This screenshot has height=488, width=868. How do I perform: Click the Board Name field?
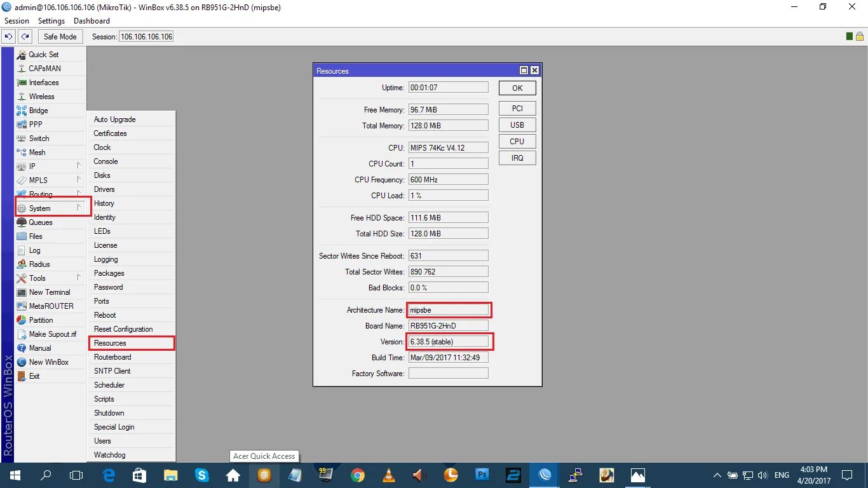click(x=449, y=326)
